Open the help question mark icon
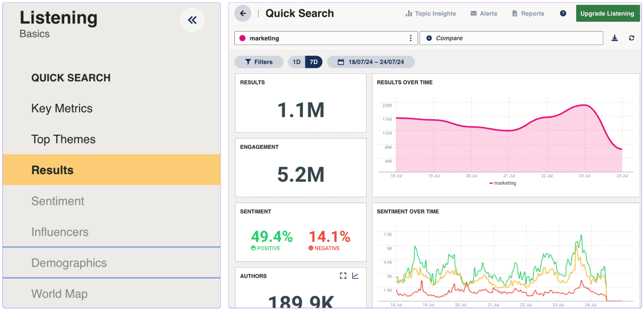644x311 pixels. 563,13
